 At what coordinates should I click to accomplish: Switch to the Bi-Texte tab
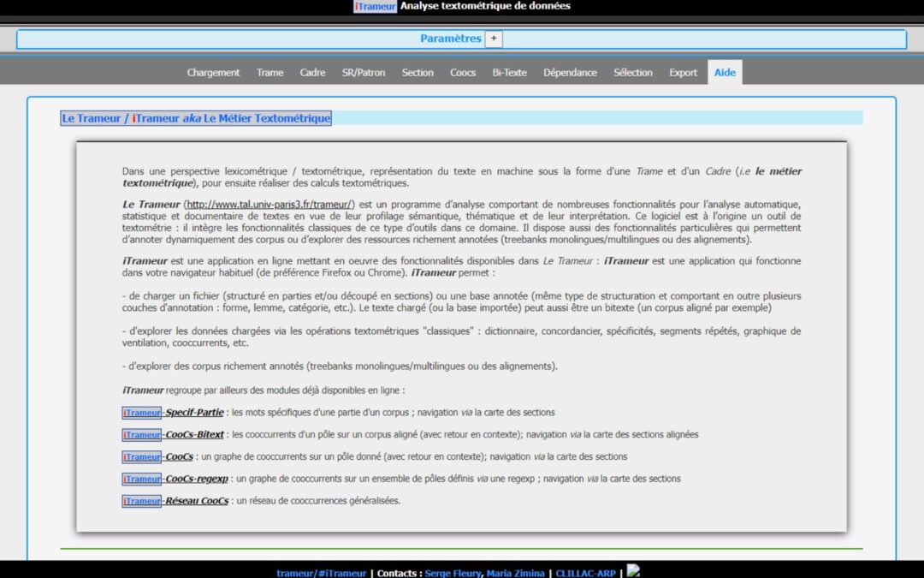point(510,73)
